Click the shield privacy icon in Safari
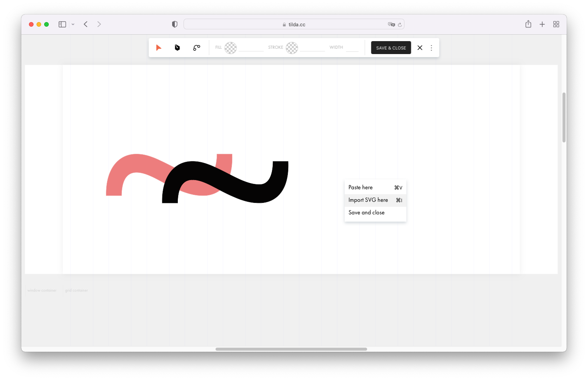Viewport: 588px width, 380px height. [174, 24]
